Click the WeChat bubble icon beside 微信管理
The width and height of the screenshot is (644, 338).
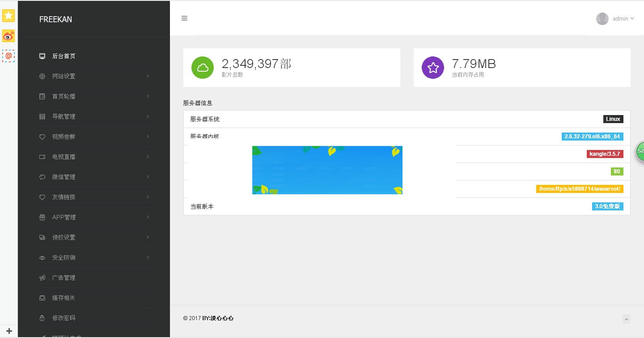click(x=42, y=177)
